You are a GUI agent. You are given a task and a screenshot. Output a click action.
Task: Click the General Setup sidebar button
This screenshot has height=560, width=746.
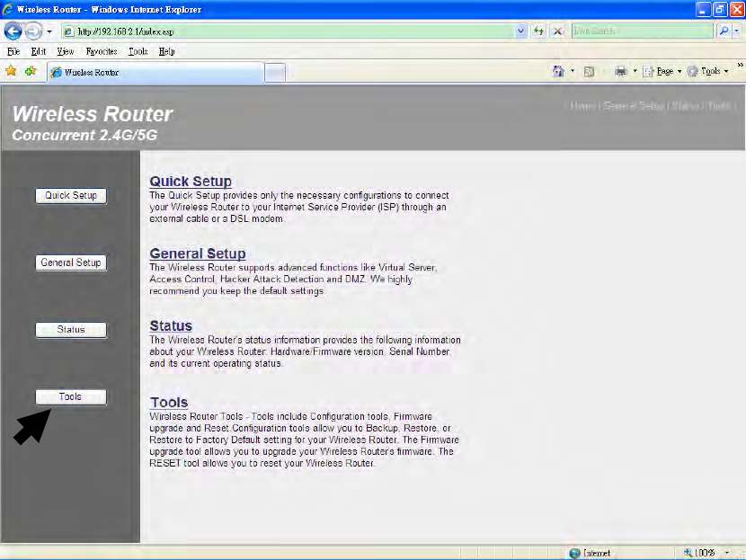pos(71,262)
